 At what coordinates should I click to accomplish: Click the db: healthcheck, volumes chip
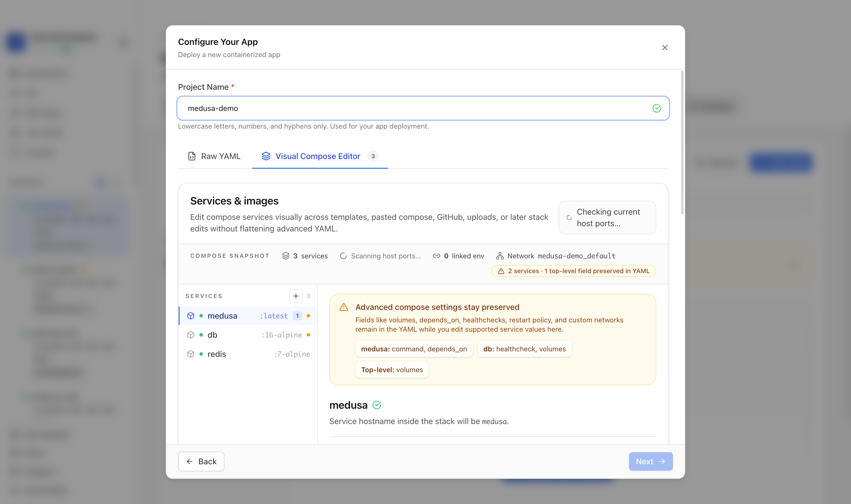[x=524, y=349]
